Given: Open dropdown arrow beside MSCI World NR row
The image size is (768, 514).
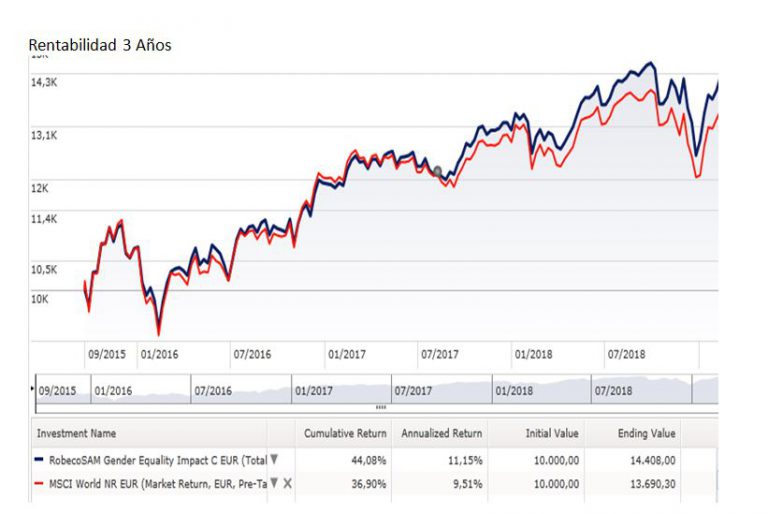Looking at the screenshot, I should point(274,483).
